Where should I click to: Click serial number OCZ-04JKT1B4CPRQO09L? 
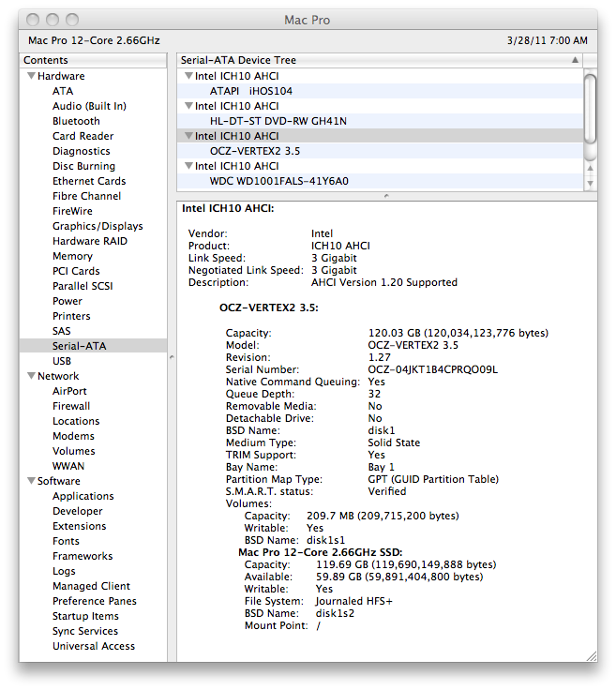(x=432, y=369)
